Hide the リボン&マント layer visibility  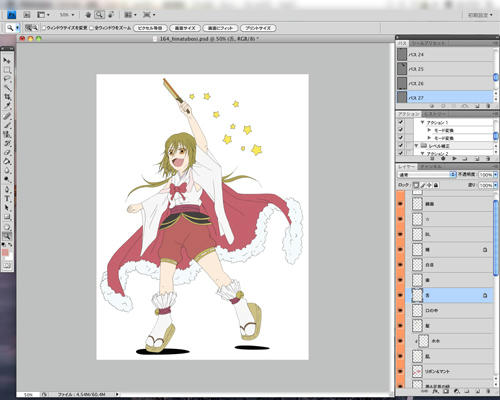click(x=400, y=371)
